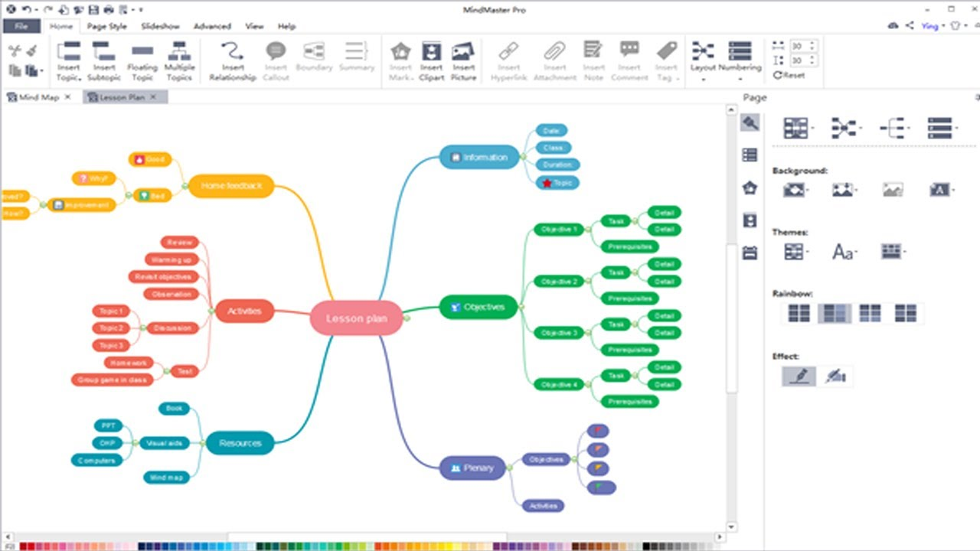
Task: Click the Reset button
Action: [789, 75]
